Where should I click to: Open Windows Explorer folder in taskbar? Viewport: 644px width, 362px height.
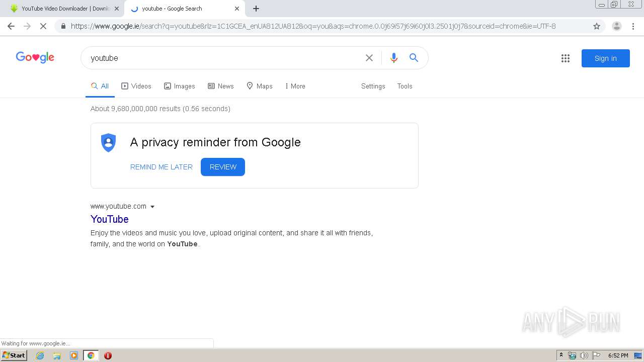pos(57,355)
